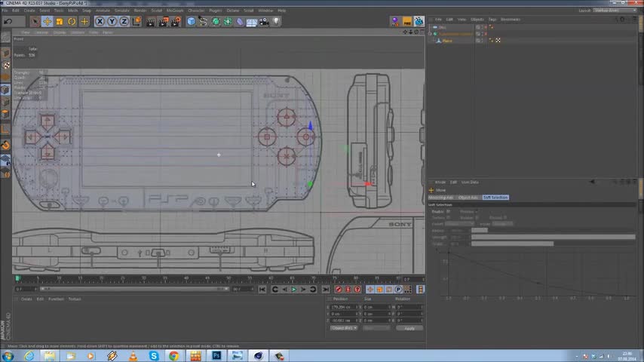The image size is (644, 362).
Task: Click the Camera object icon
Action: 262,21
